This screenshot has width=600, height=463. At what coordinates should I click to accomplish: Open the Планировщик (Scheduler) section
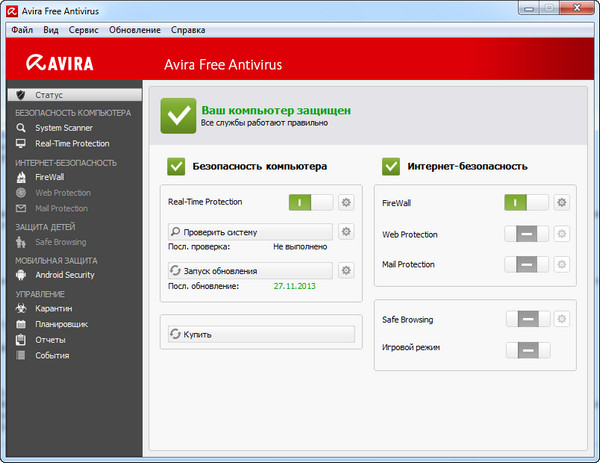[x=62, y=324]
